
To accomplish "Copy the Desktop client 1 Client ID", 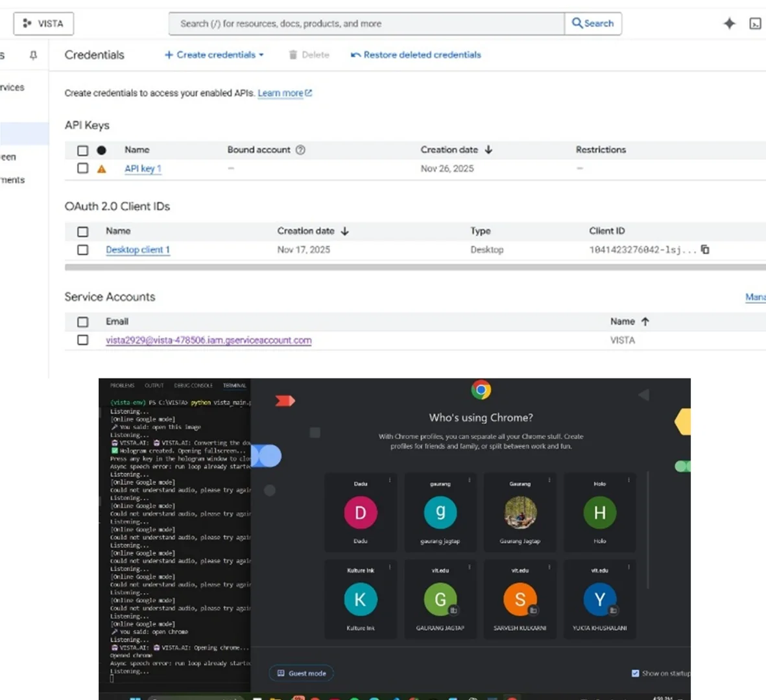I will 705,250.
